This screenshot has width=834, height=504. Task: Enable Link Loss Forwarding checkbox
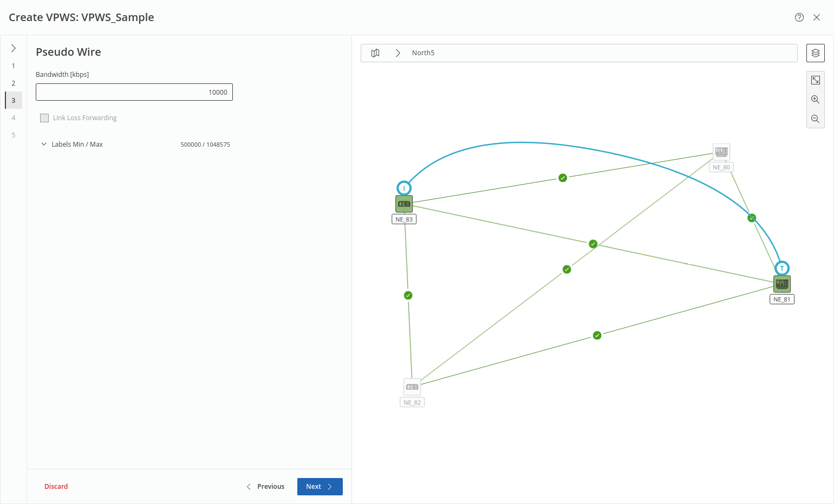pos(44,118)
